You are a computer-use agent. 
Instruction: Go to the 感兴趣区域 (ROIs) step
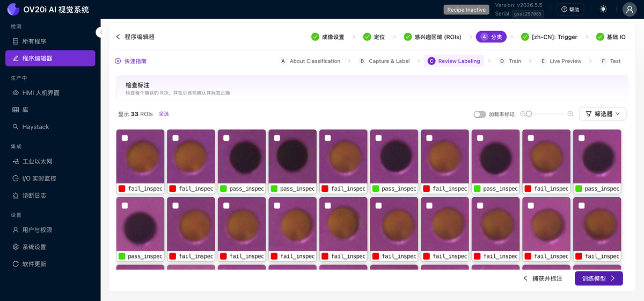point(433,37)
